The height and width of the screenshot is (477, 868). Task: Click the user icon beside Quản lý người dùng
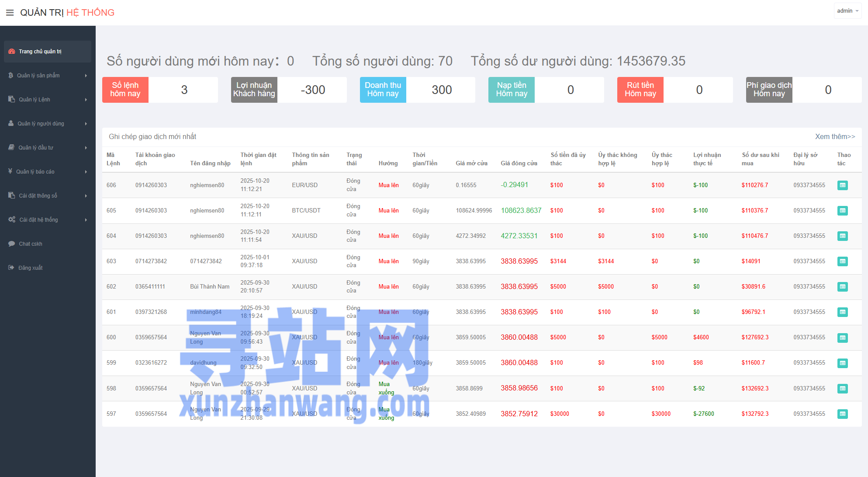coord(11,124)
